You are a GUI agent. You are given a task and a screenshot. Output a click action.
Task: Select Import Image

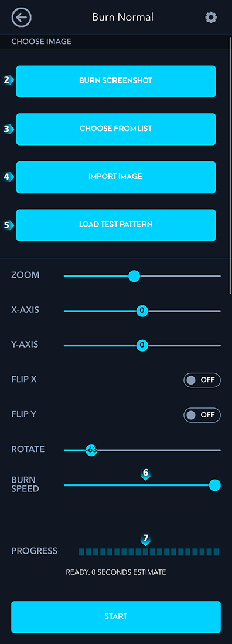[116, 177]
